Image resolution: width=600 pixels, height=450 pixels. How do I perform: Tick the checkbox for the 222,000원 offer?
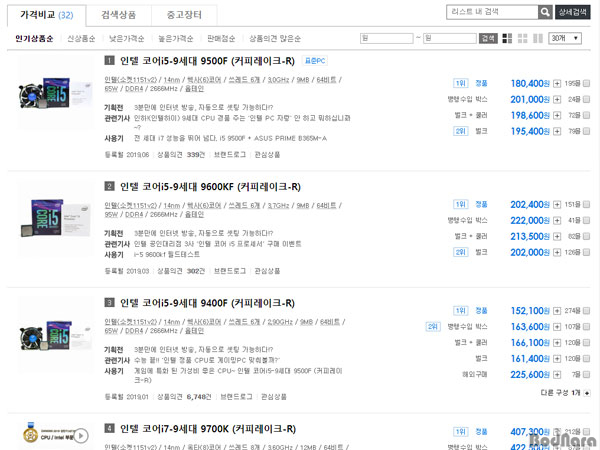coord(586,220)
